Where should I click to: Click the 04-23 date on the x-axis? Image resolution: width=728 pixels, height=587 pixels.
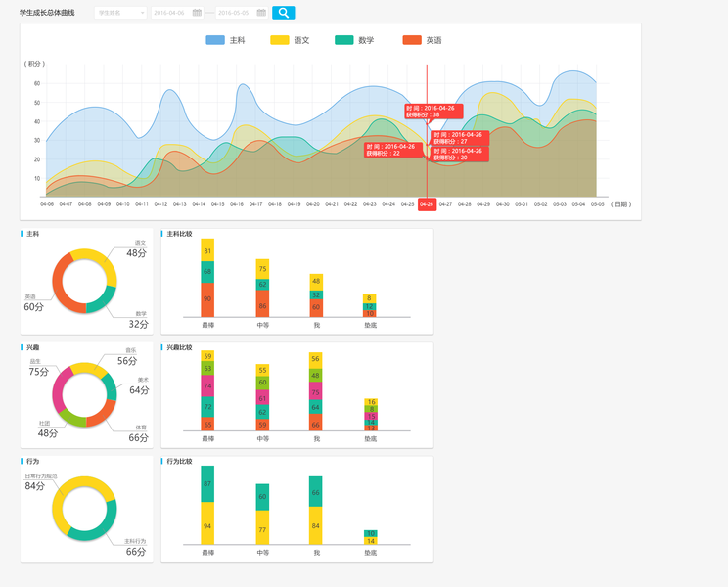[370, 204]
